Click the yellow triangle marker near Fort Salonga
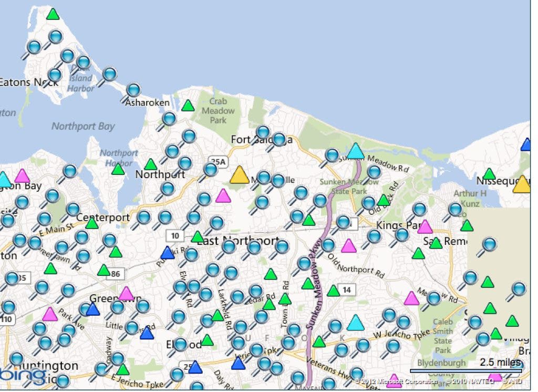The image size is (538, 392). [x=240, y=175]
